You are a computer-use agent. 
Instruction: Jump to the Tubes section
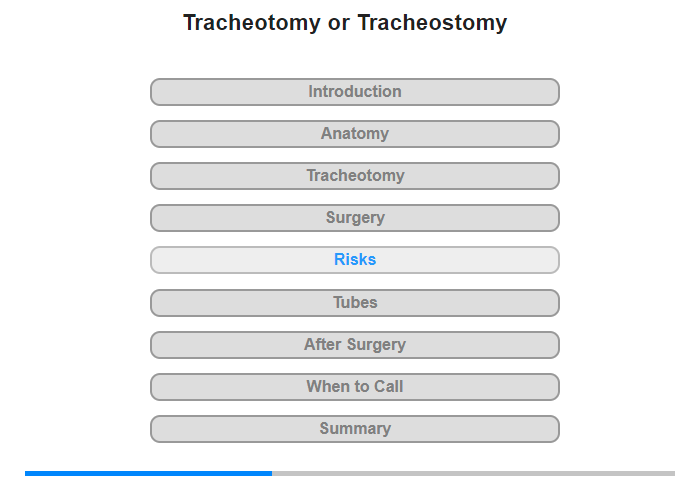355,302
